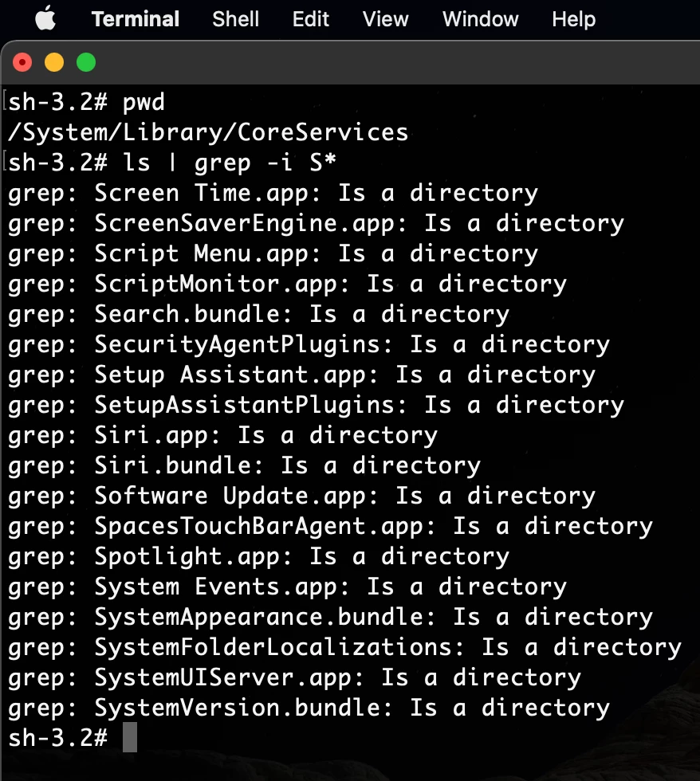Close the Terminal window with red button
This screenshot has width=700, height=781.
[22, 63]
